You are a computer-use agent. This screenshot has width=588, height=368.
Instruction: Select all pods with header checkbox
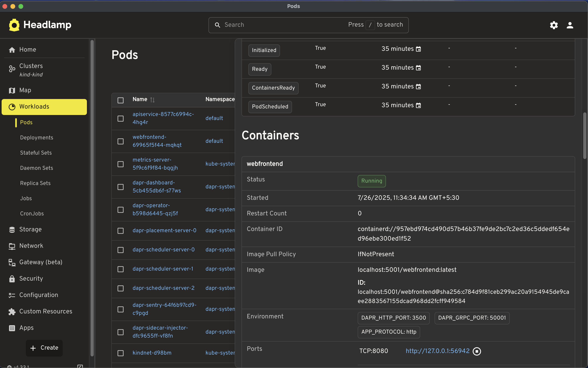pos(121,100)
